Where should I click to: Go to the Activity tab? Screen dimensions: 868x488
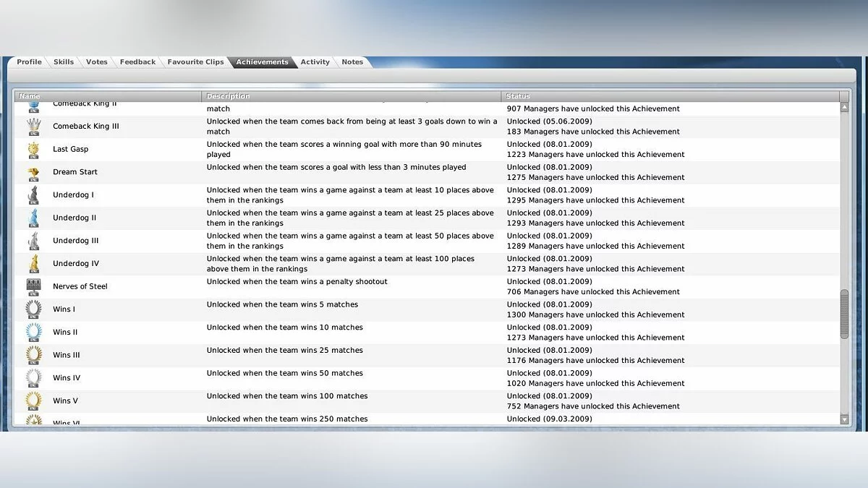pyautogui.click(x=315, y=62)
